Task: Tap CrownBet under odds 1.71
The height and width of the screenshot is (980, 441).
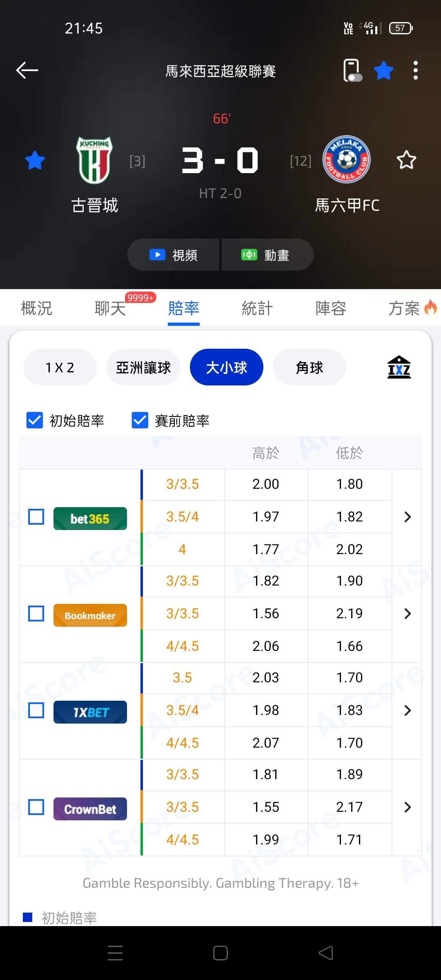Action: (x=350, y=840)
